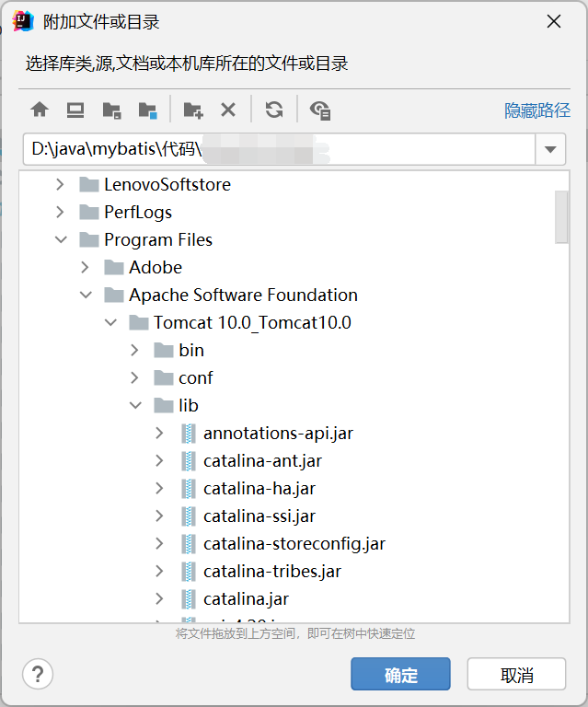Screen dimensions: 588x707
Task: Click the 取消 button
Action: (x=516, y=674)
